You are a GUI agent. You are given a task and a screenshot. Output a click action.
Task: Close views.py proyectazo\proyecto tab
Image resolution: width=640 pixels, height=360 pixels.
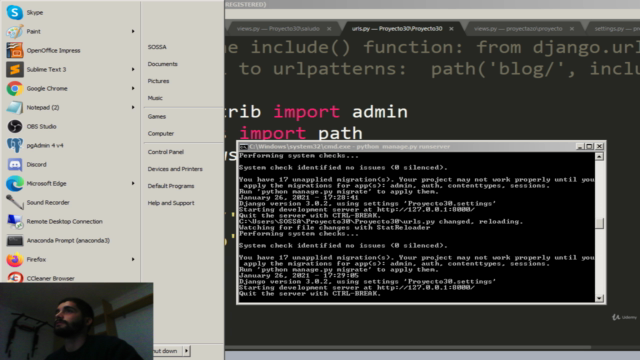pos(572,29)
